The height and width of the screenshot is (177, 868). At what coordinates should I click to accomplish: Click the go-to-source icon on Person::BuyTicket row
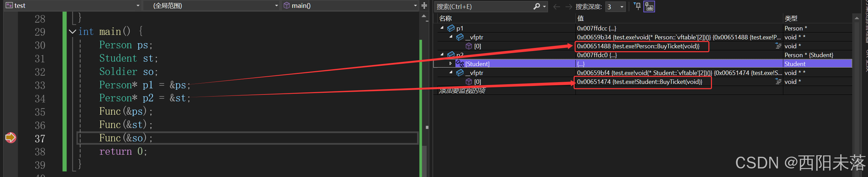[x=778, y=46]
